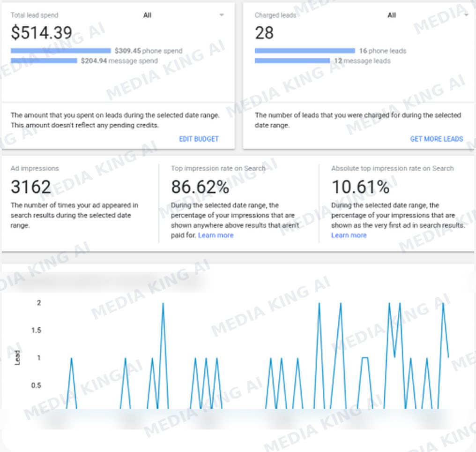Viewport: 476px width, 452px height.
Task: Click the 0.5 y-axis tick label
Action: click(x=36, y=385)
